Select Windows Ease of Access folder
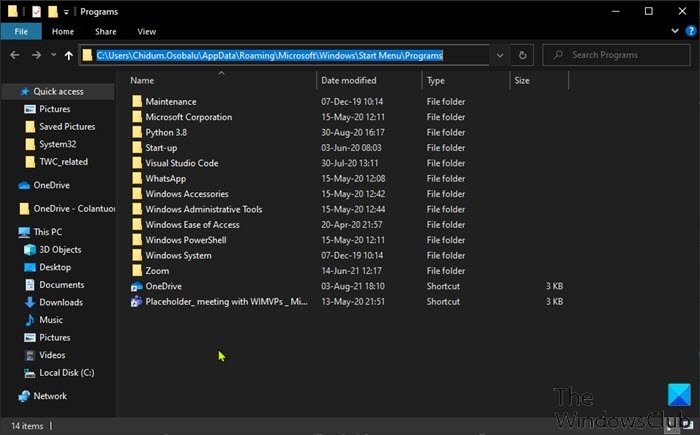Screen dimensions: 700x435 [192, 225]
